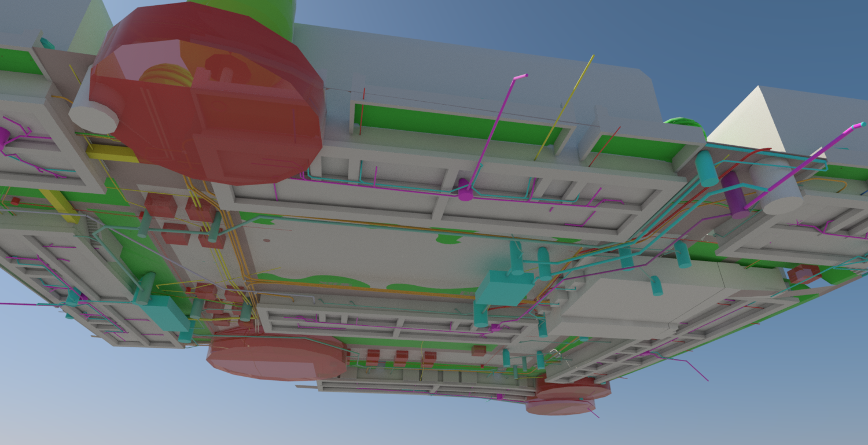Select the purple cylinder near the white pyramid
The image size is (868, 445).
tap(735, 194)
